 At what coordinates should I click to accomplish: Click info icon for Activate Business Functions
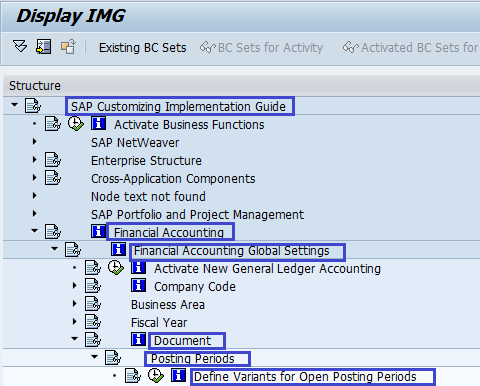click(99, 123)
